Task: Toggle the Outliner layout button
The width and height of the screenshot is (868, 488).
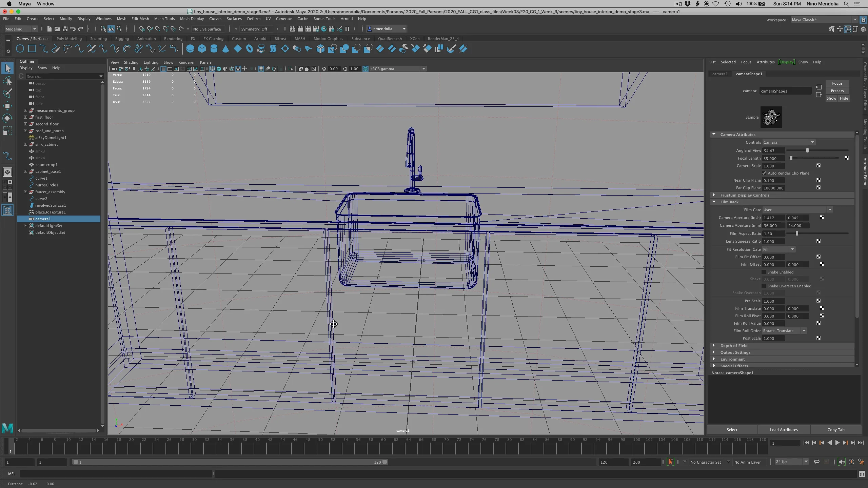Action: (x=7, y=210)
